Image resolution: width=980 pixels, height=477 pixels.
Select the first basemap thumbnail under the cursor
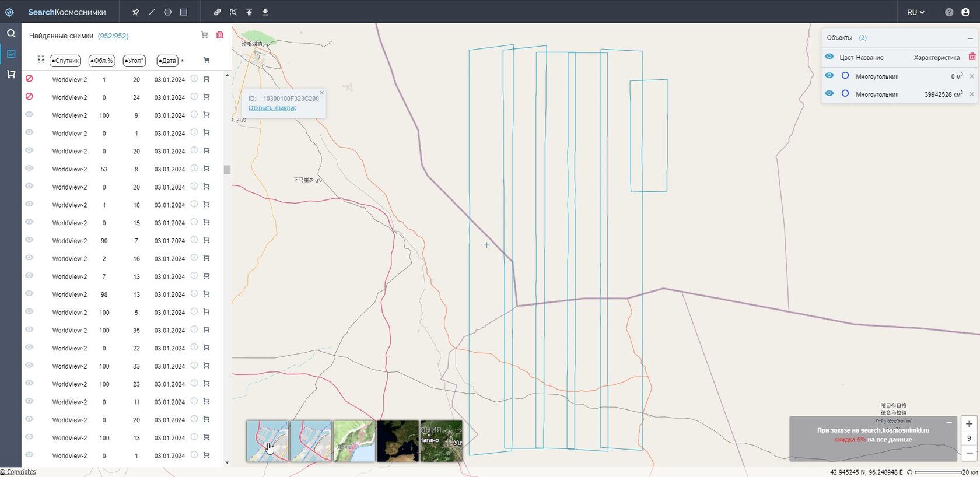point(267,441)
